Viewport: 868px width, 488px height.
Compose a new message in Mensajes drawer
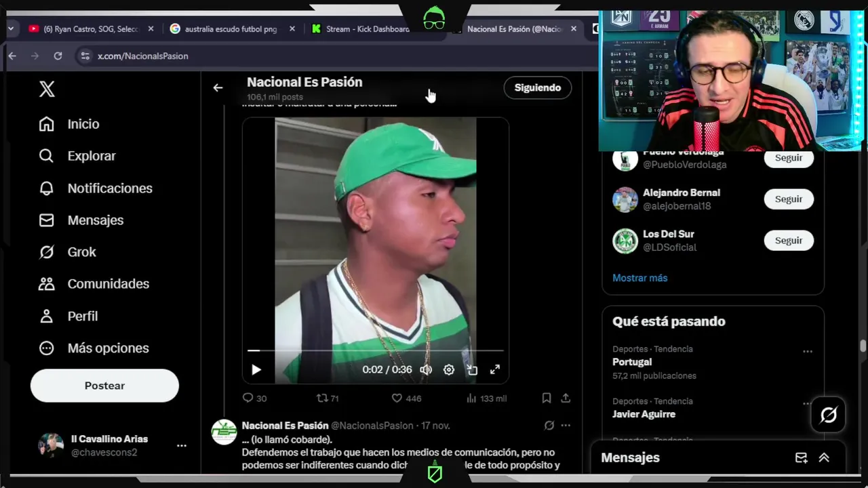801,457
